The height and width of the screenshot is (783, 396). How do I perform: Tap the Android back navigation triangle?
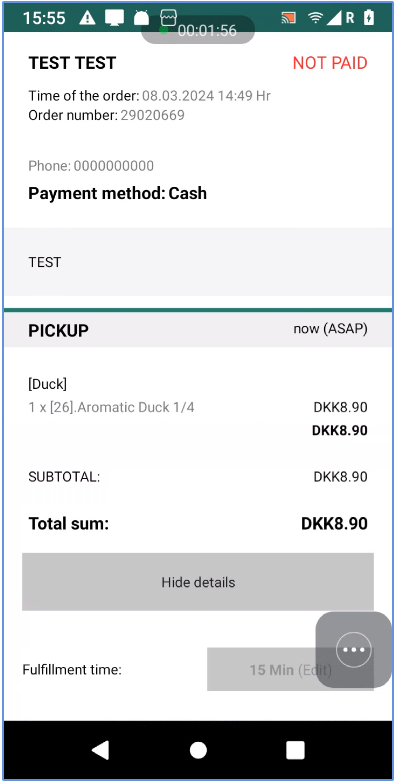click(100, 750)
